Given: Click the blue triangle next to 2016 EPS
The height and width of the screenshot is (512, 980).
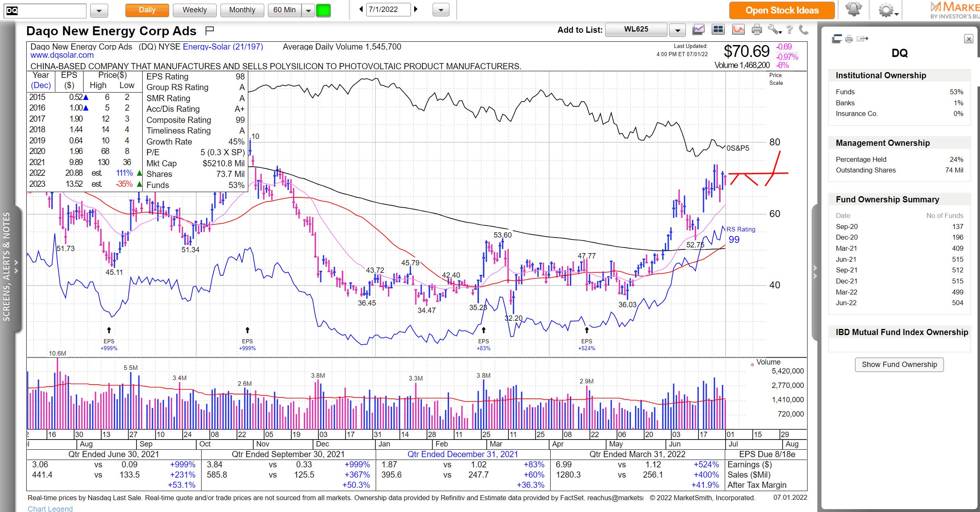Looking at the screenshot, I should coord(86,108).
